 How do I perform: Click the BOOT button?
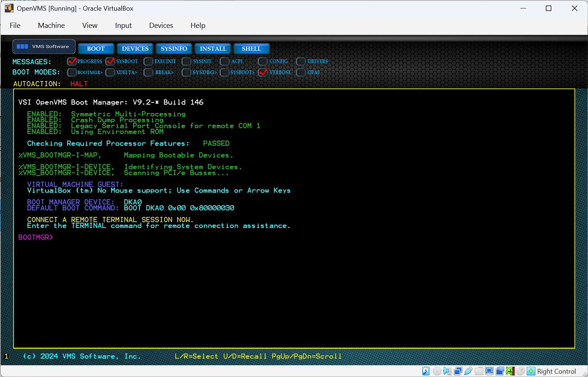96,48
